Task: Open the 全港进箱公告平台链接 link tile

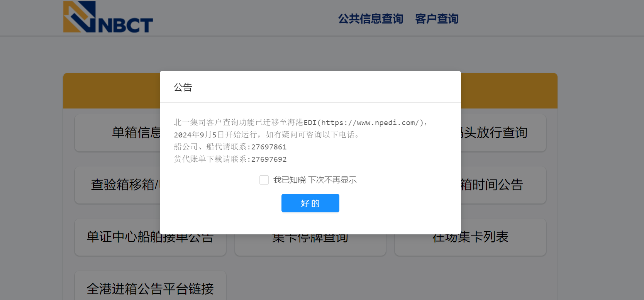Action: point(150,288)
